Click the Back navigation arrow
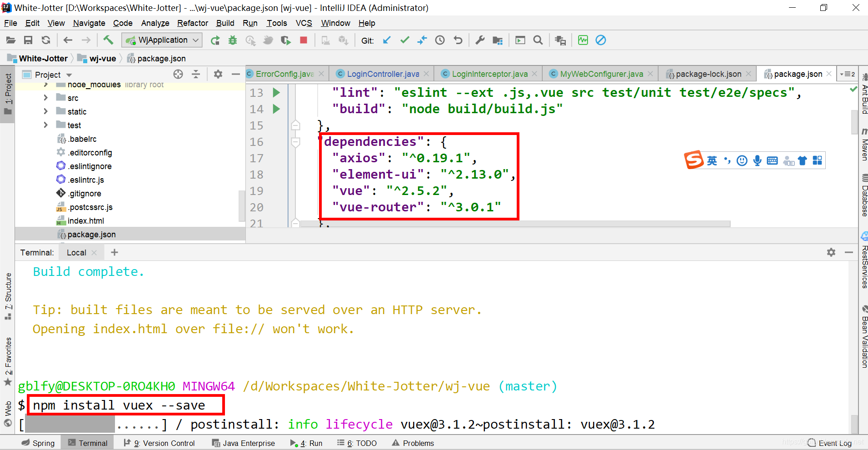The width and height of the screenshot is (868, 450). point(68,40)
